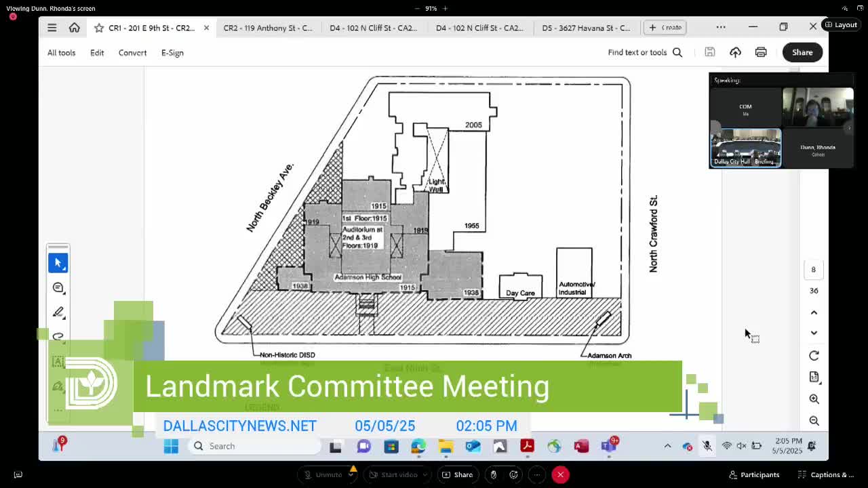Select the arrow Select tool
The height and width of the screenshot is (488, 868).
click(x=58, y=262)
